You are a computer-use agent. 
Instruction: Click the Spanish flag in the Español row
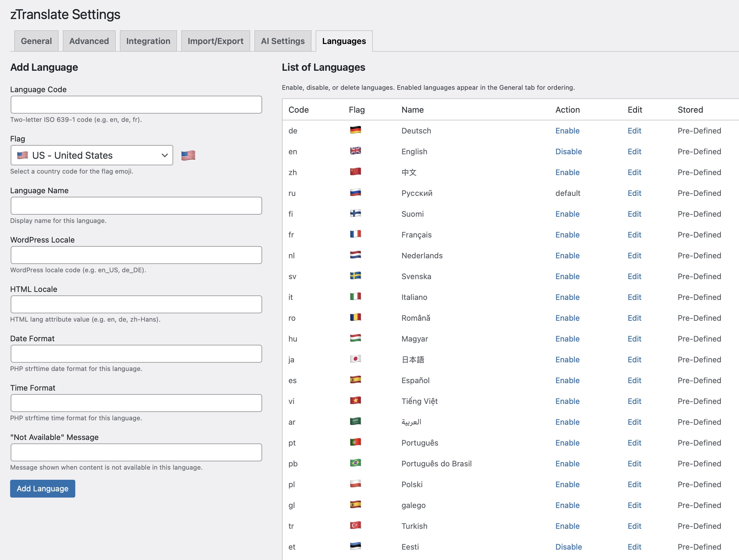(x=355, y=380)
